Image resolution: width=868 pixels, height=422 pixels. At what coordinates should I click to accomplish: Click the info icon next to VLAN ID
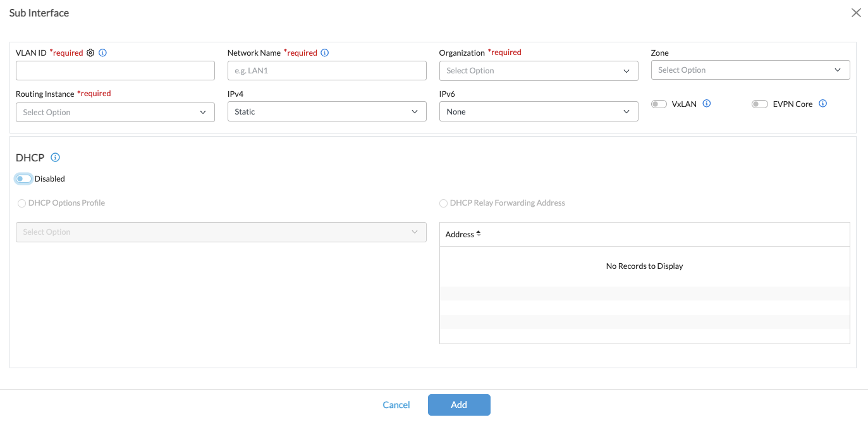point(103,53)
